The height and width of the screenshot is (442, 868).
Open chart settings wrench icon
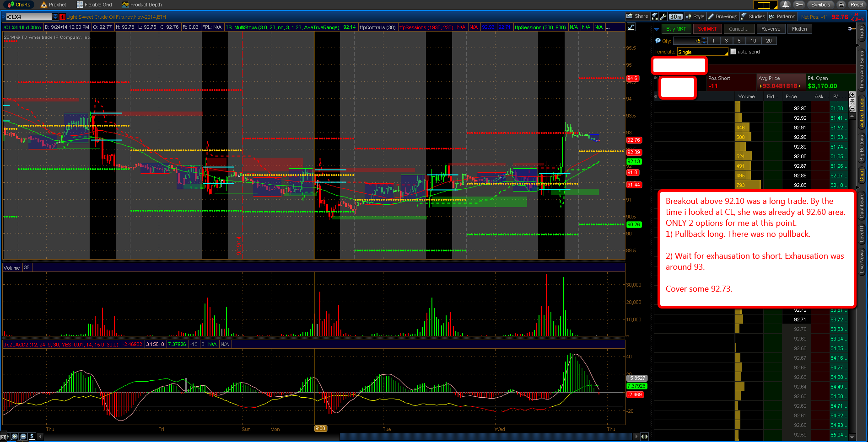coord(663,16)
